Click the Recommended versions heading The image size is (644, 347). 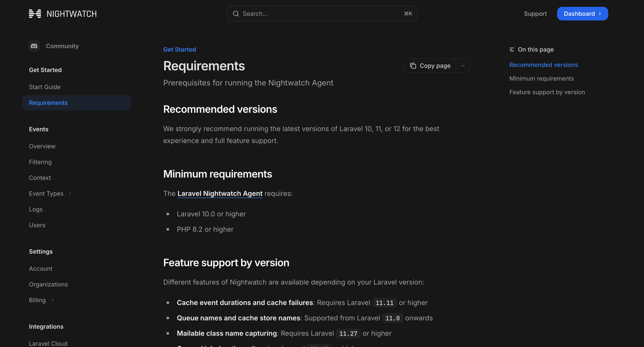(x=220, y=109)
